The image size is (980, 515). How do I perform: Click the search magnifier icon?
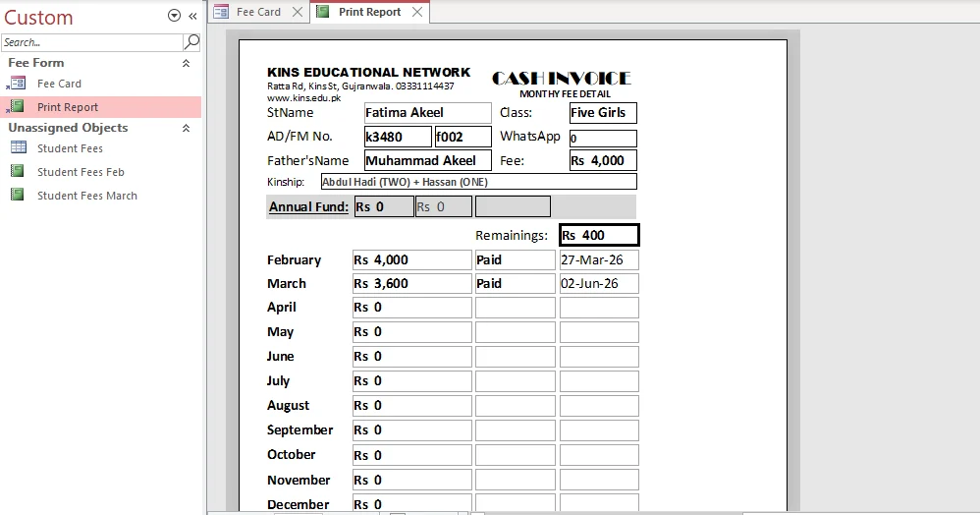[x=191, y=42]
